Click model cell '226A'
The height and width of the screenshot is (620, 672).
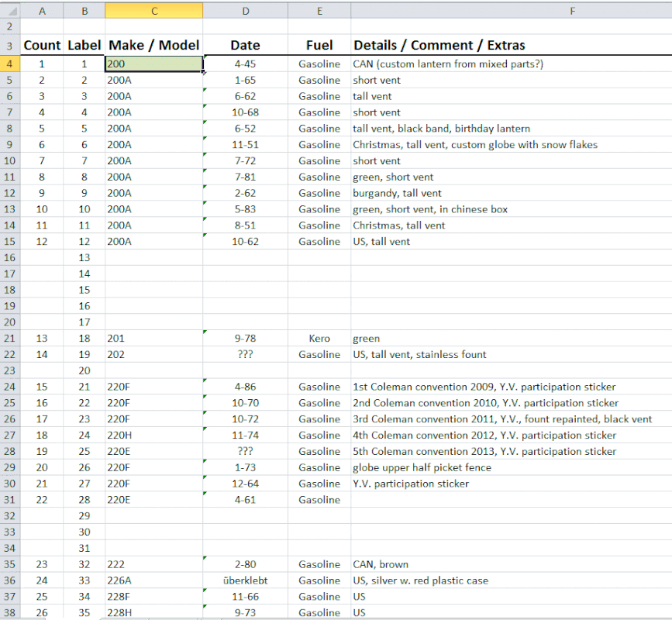(154, 580)
